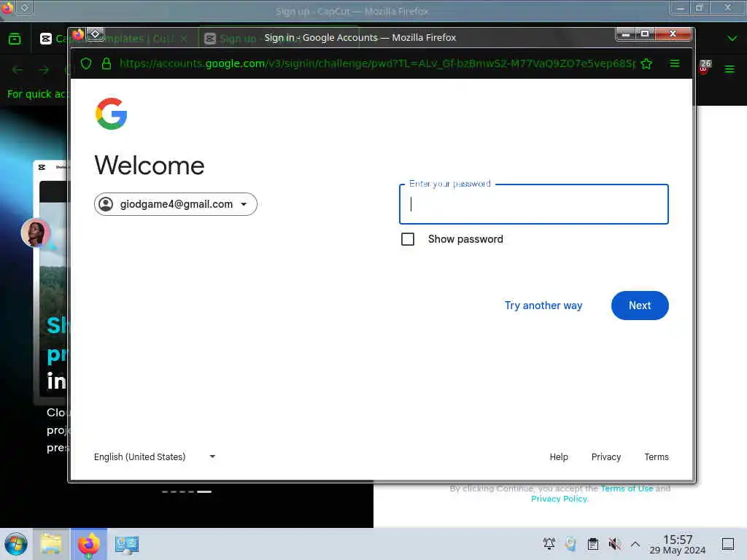Maximize the Google sign-in window
The width and height of the screenshot is (747, 560).
[645, 34]
